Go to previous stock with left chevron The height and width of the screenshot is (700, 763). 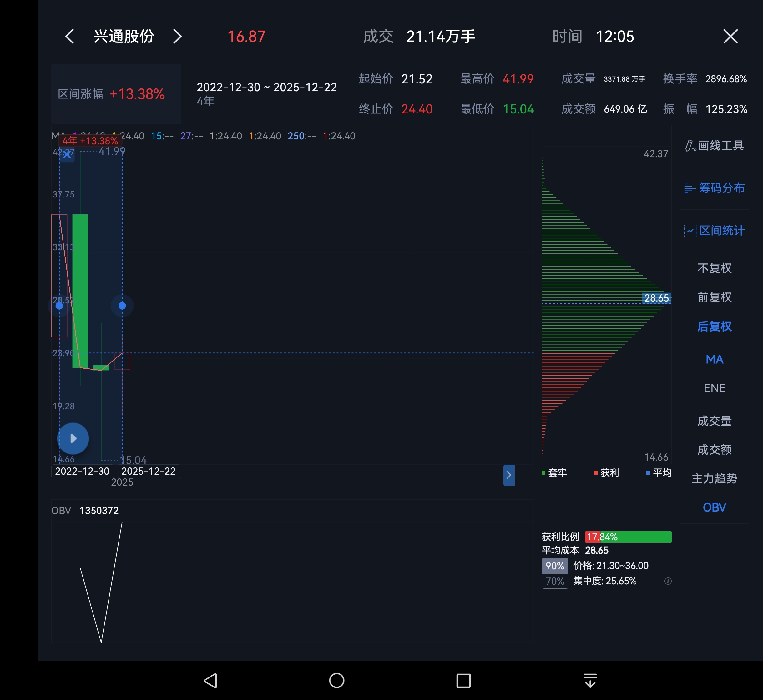(x=70, y=37)
